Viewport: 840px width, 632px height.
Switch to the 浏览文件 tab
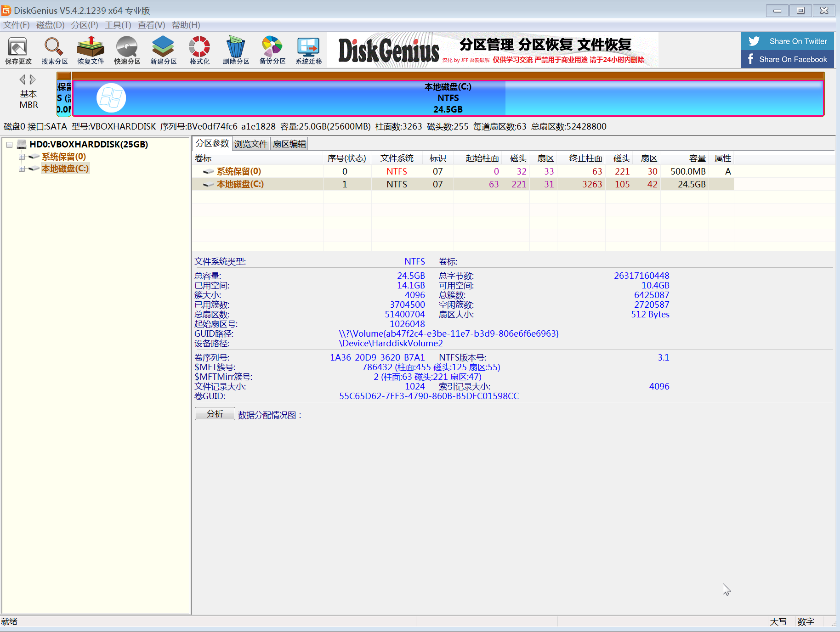click(x=250, y=144)
